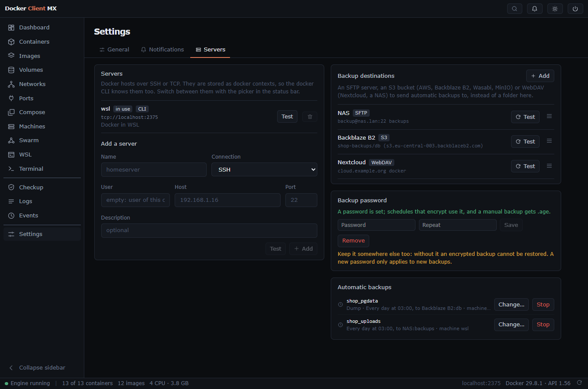Viewport: 588px width, 389px height.
Task: Collapse the sidebar
Action: click(42, 368)
